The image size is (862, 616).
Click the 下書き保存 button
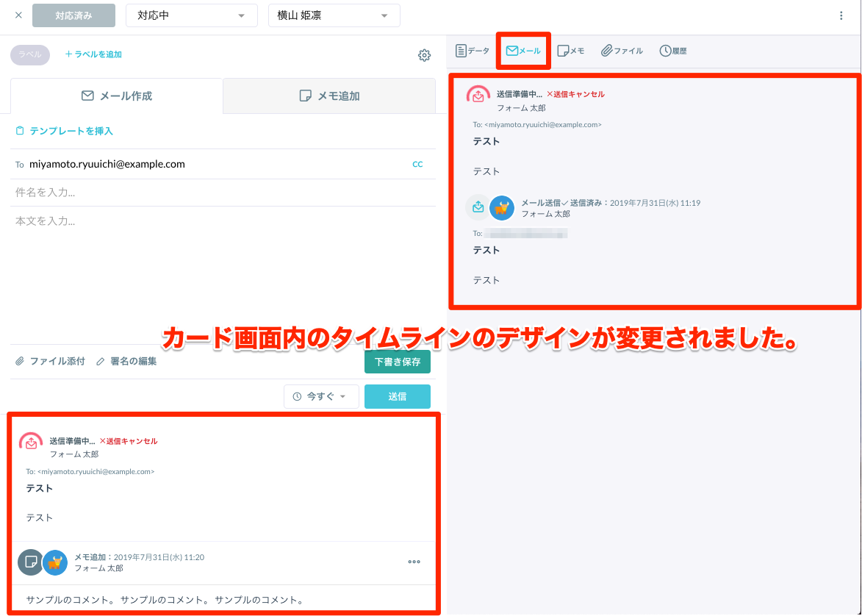397,362
